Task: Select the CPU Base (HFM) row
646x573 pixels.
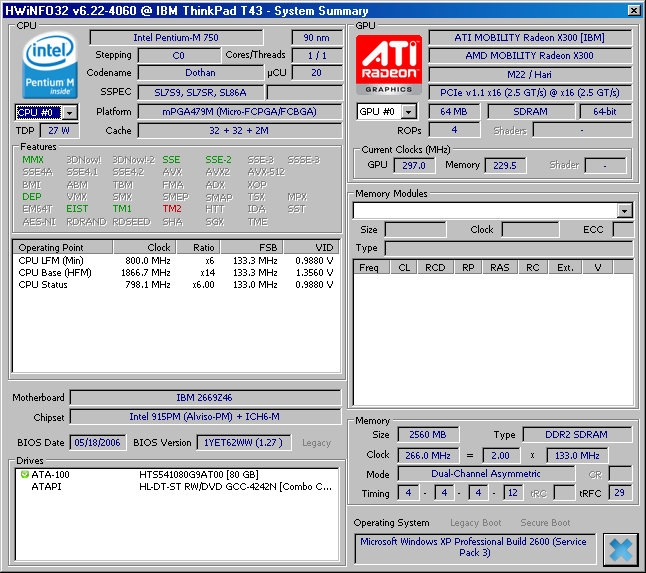Action: [176, 273]
